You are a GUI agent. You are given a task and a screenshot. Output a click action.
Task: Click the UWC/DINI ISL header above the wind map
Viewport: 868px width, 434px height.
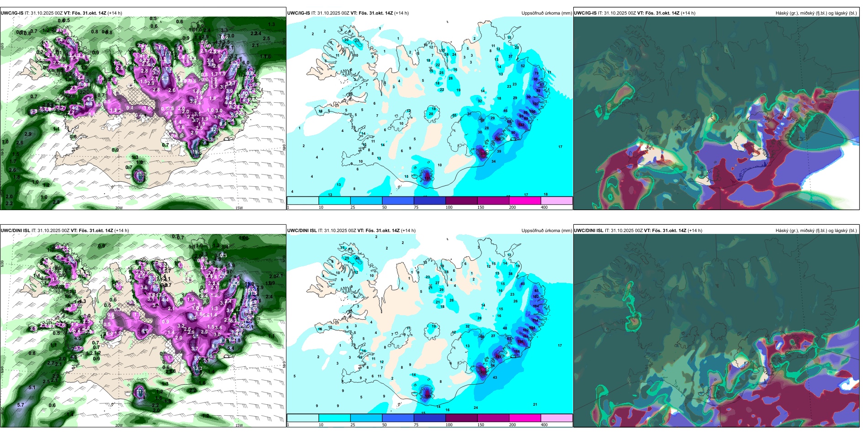[65, 231]
